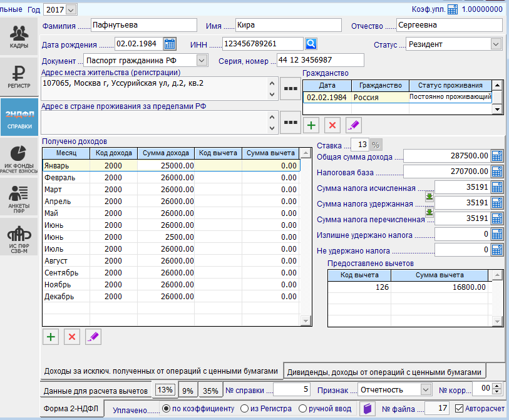Add a new income row
Viewport: 509px width, 420px height.
pos(51,337)
